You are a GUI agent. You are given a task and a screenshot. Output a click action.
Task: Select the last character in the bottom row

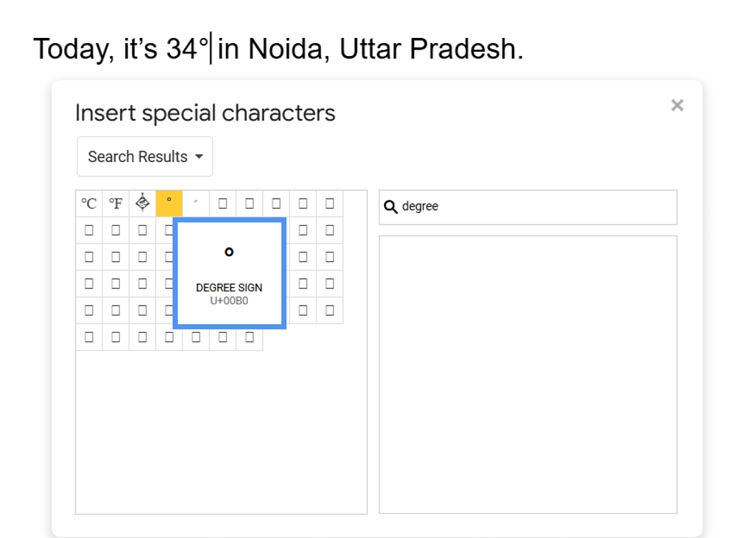tap(248, 337)
